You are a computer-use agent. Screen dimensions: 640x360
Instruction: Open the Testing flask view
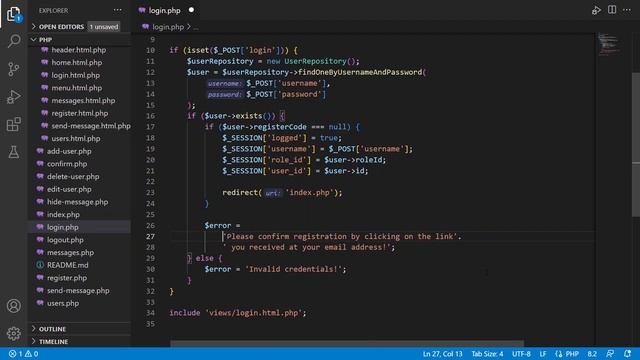(13, 152)
